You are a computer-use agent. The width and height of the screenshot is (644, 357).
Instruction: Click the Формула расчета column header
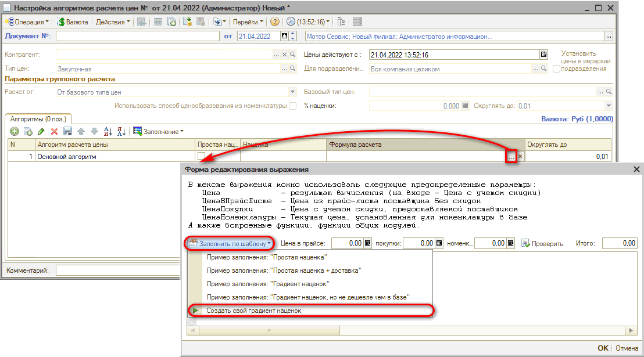[425, 145]
